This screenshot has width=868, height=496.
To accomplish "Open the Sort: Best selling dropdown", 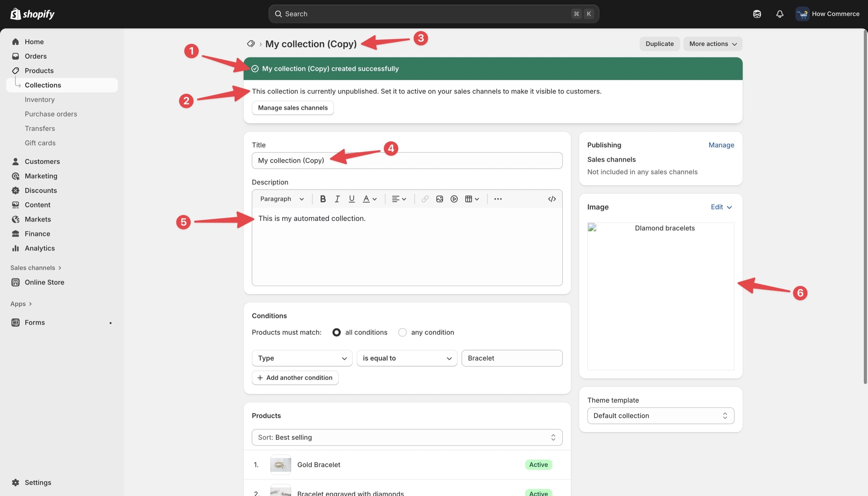I will pyautogui.click(x=407, y=437).
